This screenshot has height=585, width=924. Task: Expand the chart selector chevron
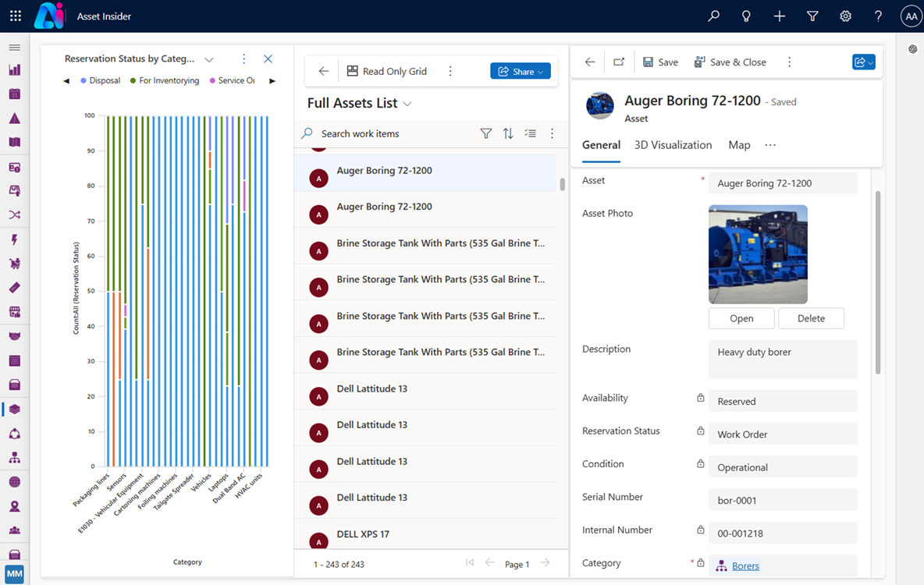point(209,59)
